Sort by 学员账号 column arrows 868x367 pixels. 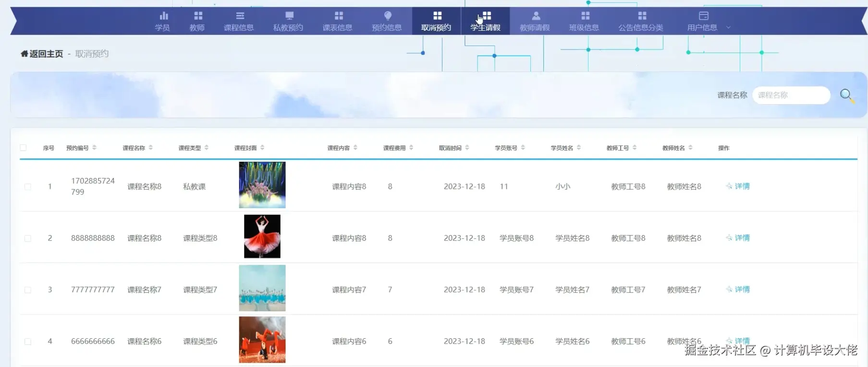(x=523, y=148)
